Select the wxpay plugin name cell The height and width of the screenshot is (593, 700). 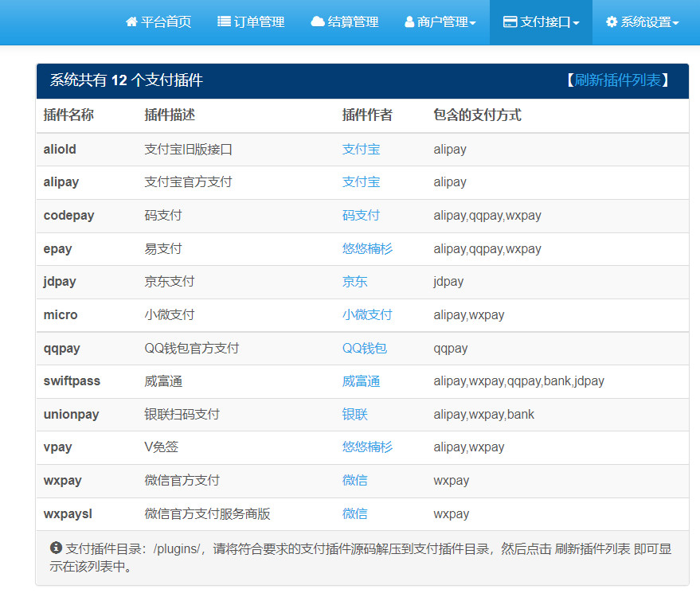(62, 481)
